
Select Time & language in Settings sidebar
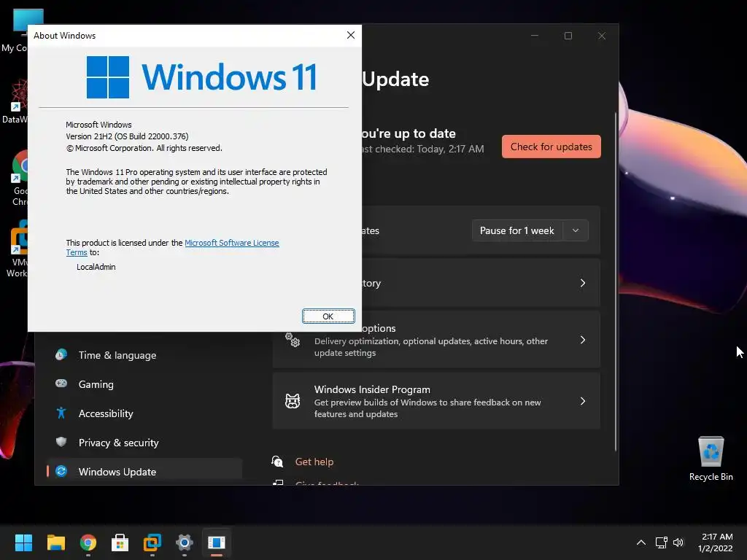144,355
